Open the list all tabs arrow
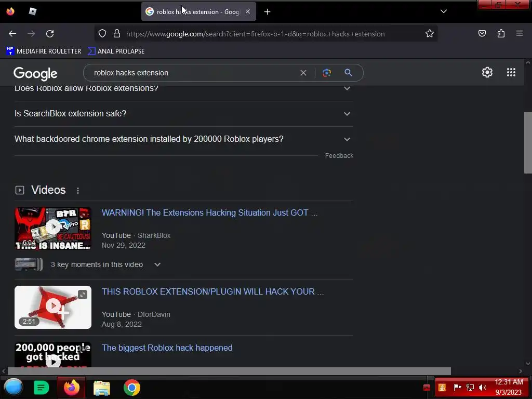 tap(444, 11)
